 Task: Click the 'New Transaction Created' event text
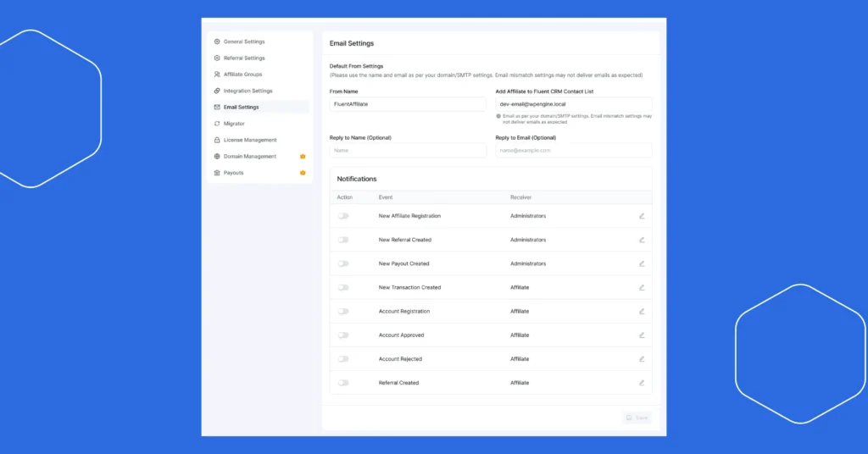click(x=409, y=287)
